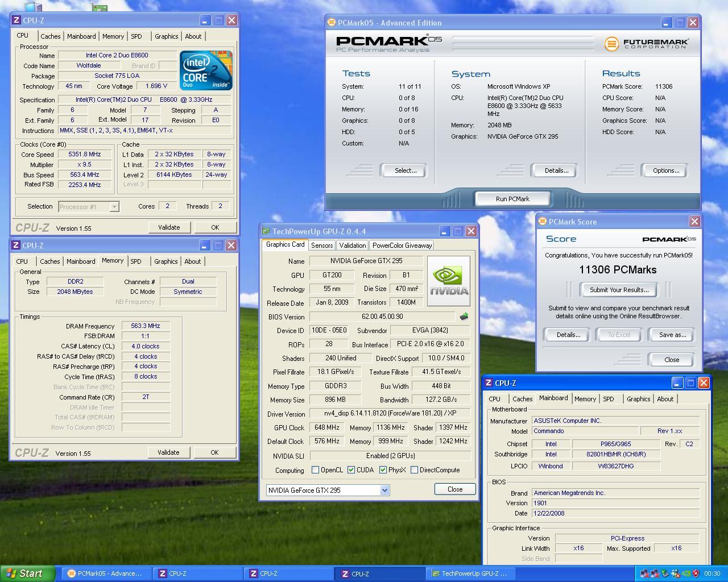
Task: Open Memory tab in Mainboard CPU-Z window
Action: (585, 399)
